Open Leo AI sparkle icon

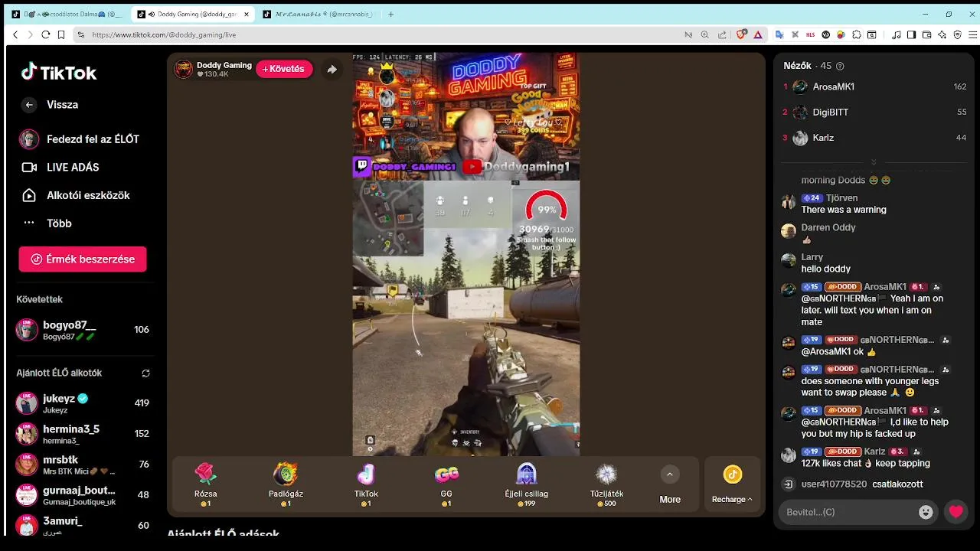point(942,34)
